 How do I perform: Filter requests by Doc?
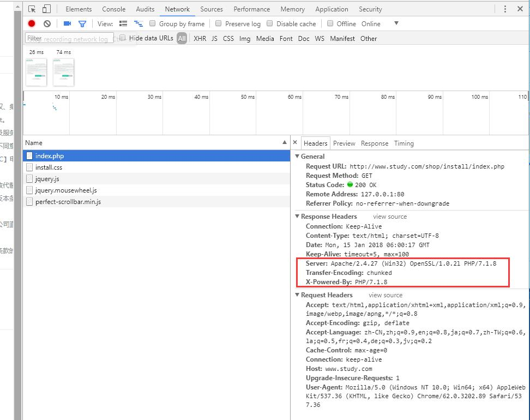pos(304,39)
